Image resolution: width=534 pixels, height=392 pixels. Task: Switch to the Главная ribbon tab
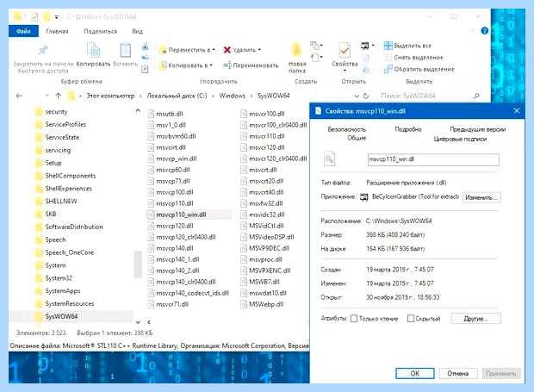coord(57,31)
